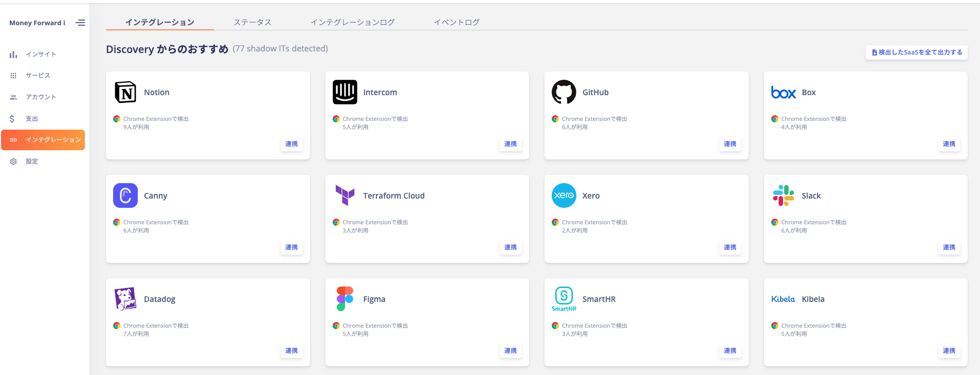
Task: Click 'Chrome Extensionで検出' on Intercom card
Action: 375,119
